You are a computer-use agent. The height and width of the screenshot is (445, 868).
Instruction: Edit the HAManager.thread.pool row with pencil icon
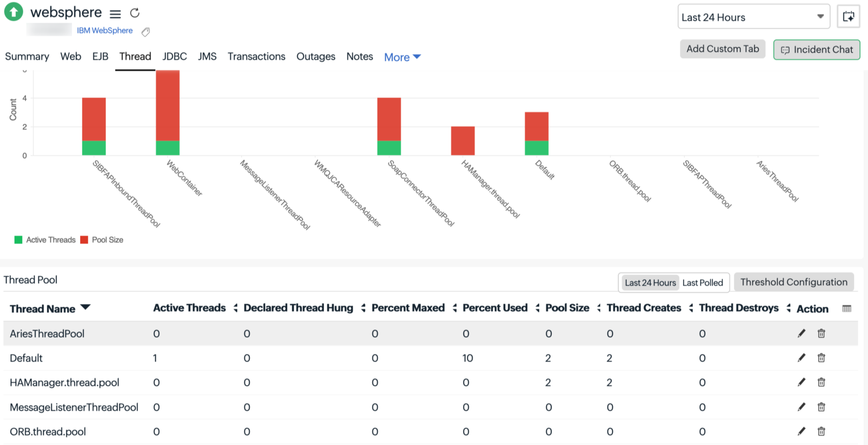[x=801, y=382]
